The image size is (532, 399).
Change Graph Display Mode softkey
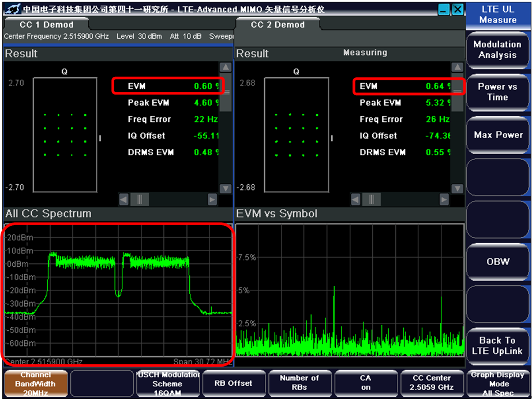[499, 383]
